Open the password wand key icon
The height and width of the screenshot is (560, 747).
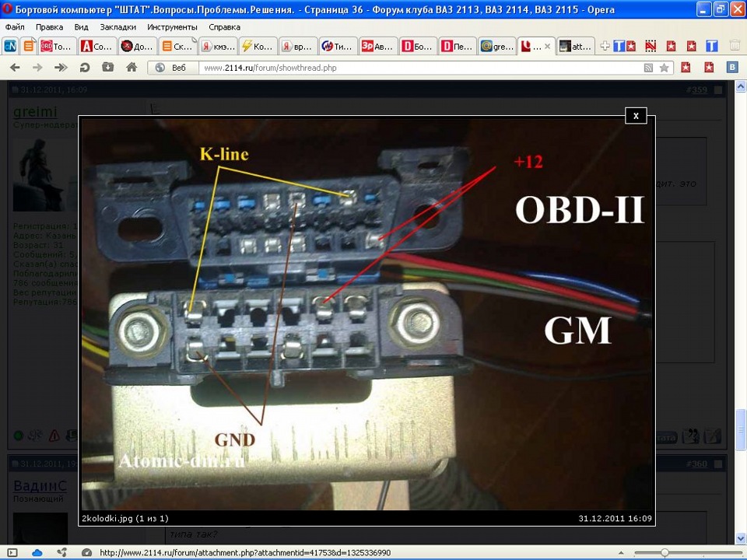pyautogui.click(x=108, y=68)
